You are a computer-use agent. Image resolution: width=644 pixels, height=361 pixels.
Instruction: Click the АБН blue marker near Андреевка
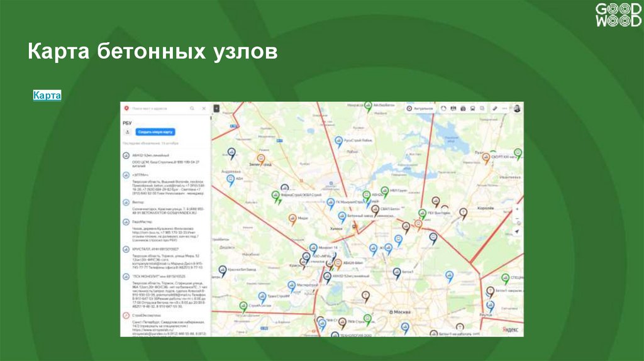(x=230, y=181)
